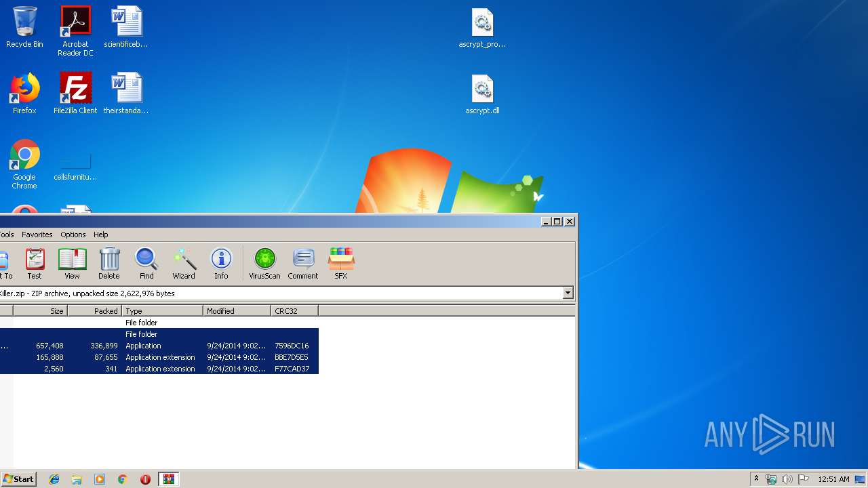
Task: Sort by the Packed column header
Action: point(95,311)
